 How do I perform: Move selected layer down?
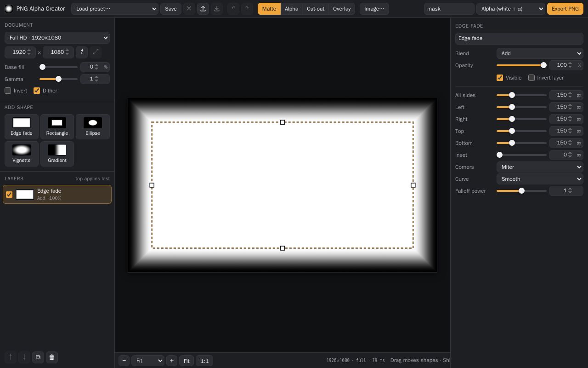(24, 357)
